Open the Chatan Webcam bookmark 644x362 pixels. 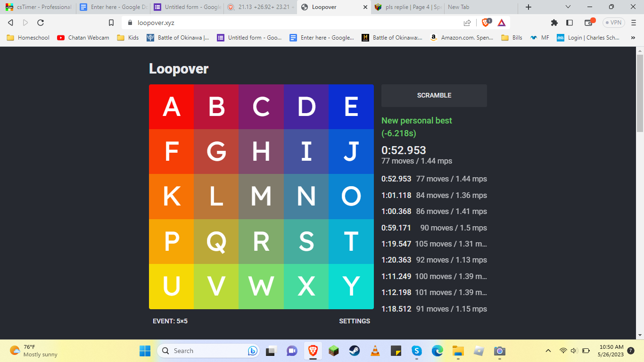[x=83, y=38]
